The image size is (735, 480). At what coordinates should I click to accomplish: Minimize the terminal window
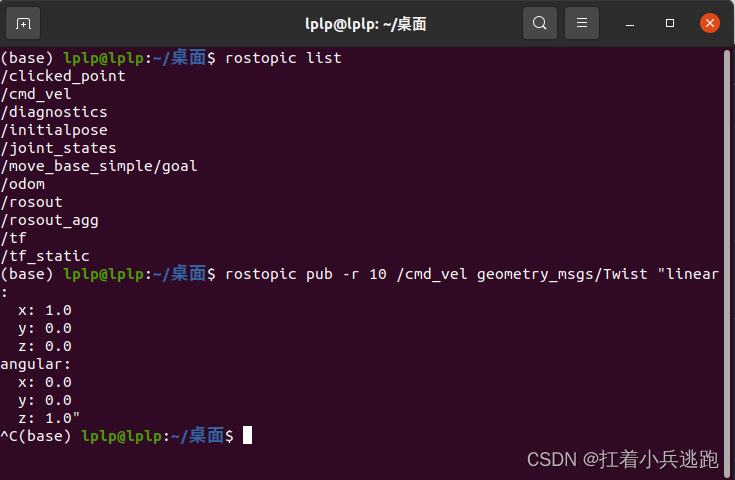pos(630,23)
